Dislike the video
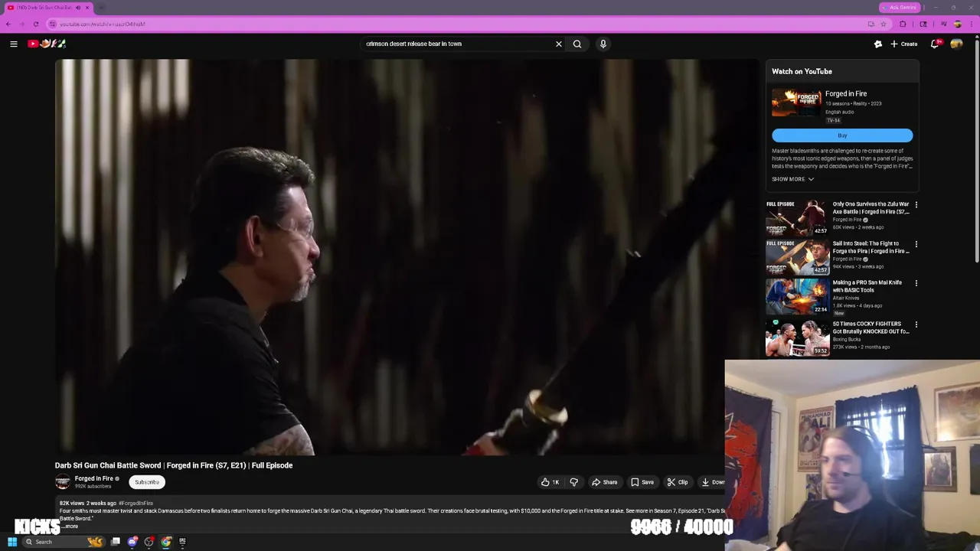Screen dimensions: 980x551 (573, 482)
